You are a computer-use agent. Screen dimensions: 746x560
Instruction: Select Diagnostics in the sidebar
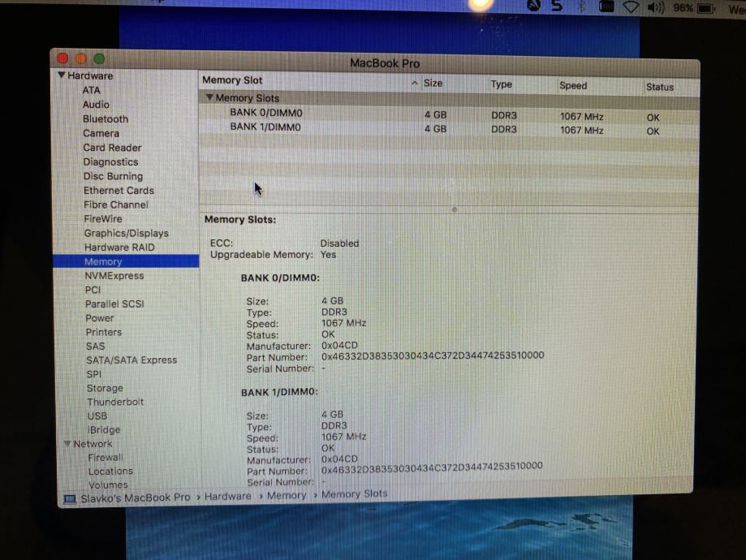[111, 162]
